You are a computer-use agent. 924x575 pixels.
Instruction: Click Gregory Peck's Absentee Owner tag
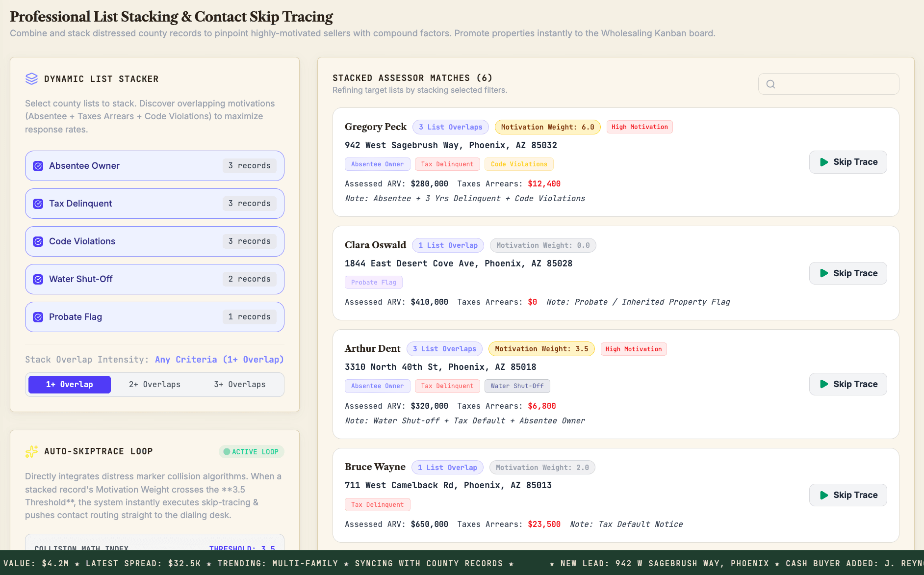377,164
